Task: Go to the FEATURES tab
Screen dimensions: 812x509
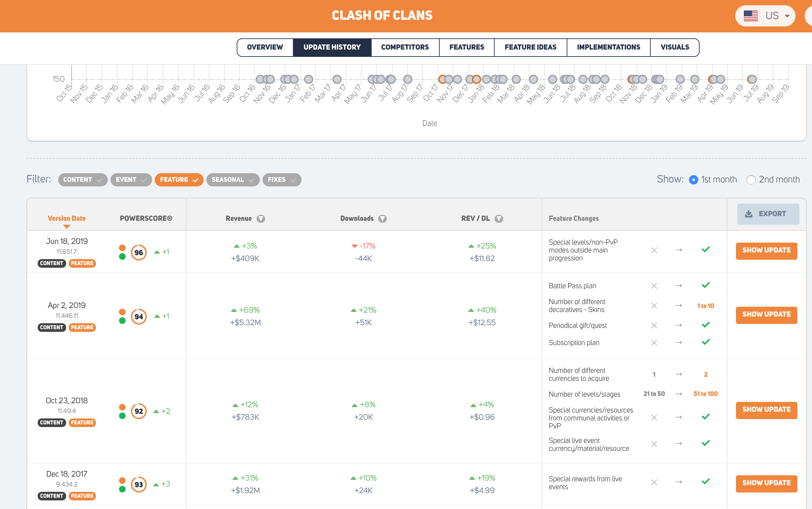Action: pos(467,47)
